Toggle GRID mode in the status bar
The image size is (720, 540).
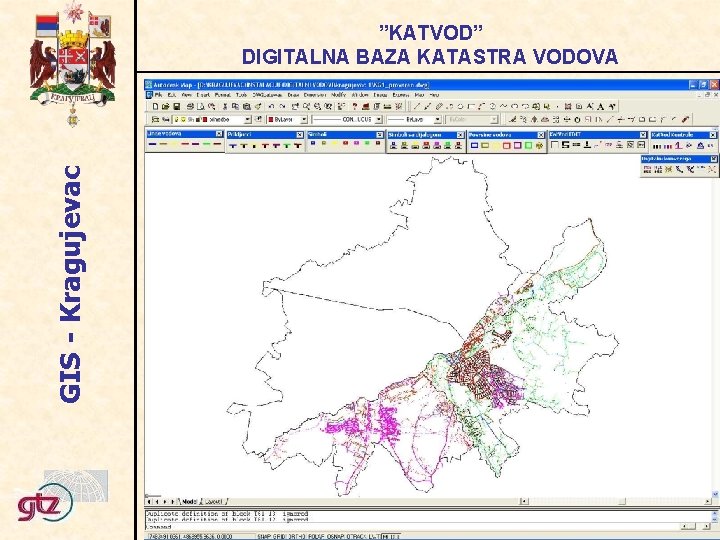[x=280, y=536]
